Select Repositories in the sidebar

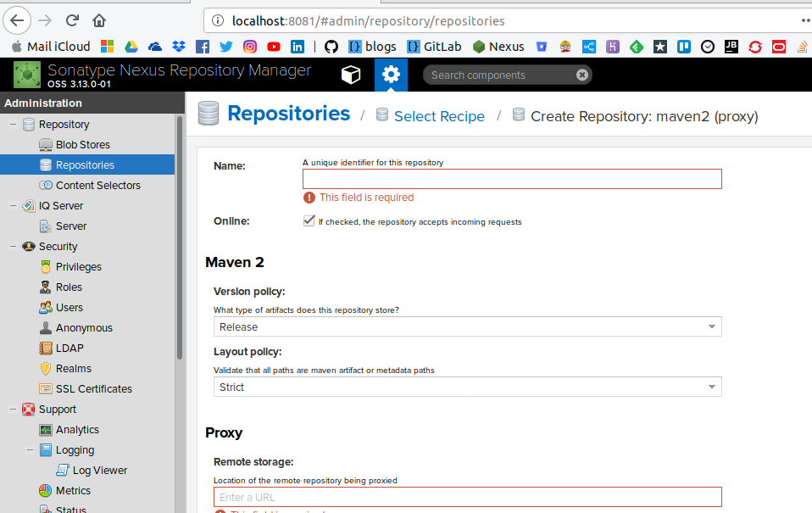tap(87, 164)
